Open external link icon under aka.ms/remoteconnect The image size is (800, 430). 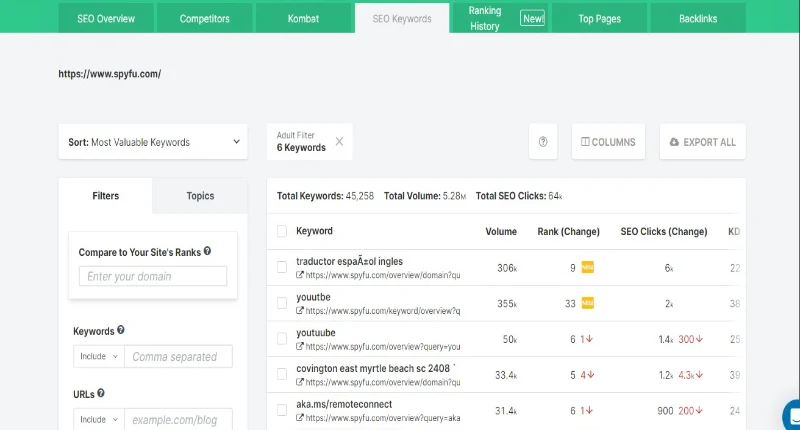(300, 418)
